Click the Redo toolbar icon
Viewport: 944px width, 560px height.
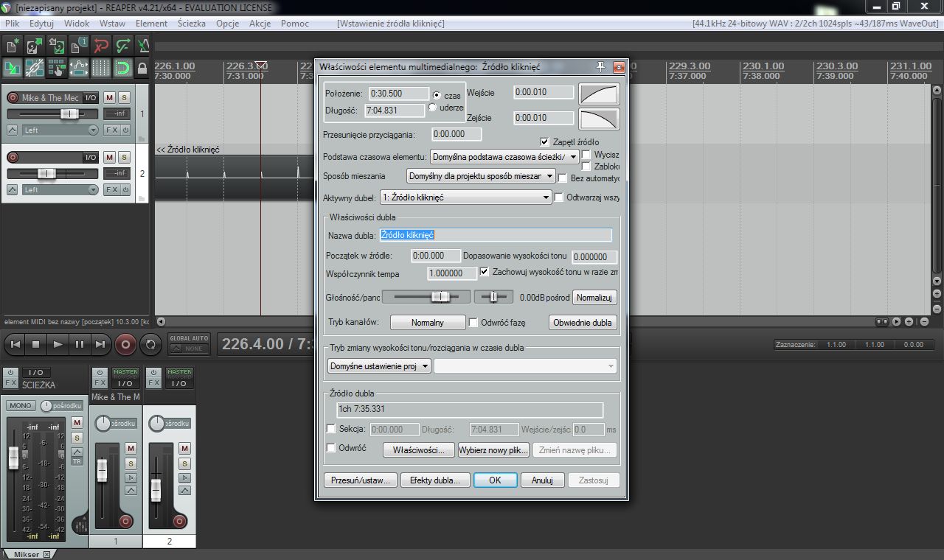click(122, 46)
